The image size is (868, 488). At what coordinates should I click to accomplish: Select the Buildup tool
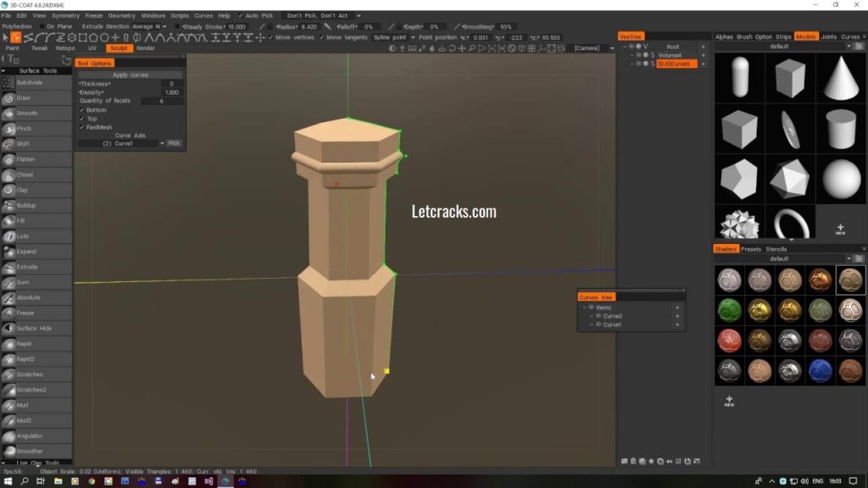tap(36, 205)
